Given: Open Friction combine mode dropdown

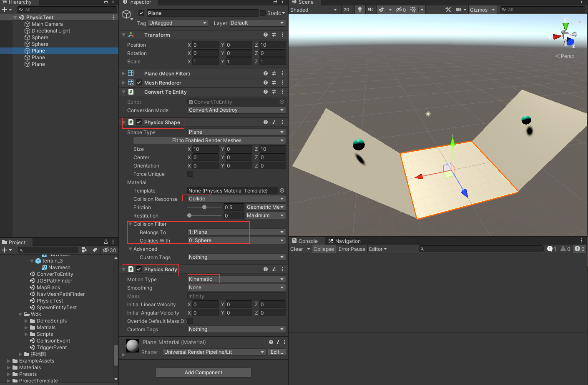Looking at the screenshot, I should pyautogui.click(x=265, y=207).
